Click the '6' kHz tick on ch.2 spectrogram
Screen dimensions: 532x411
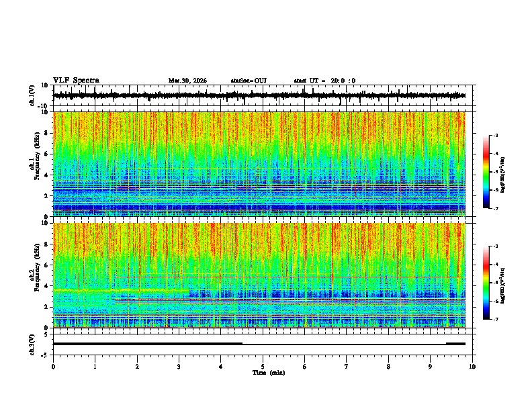[46, 265]
